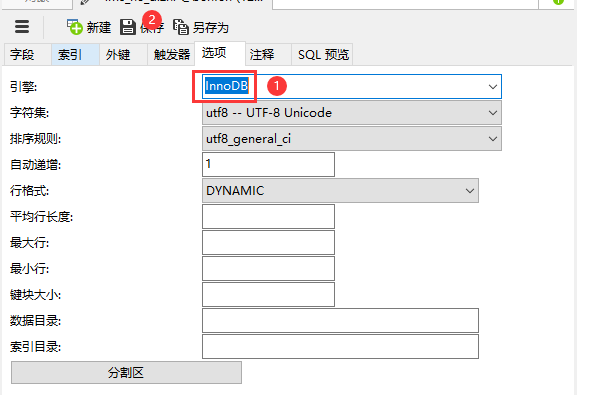The width and height of the screenshot is (590, 395).
Task: Open the Triggers (触发器) tab
Action: click(x=171, y=55)
